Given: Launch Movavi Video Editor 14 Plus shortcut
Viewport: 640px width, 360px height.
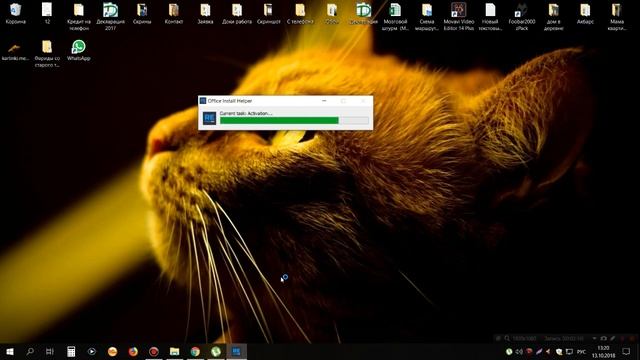Looking at the screenshot, I should (459, 16).
